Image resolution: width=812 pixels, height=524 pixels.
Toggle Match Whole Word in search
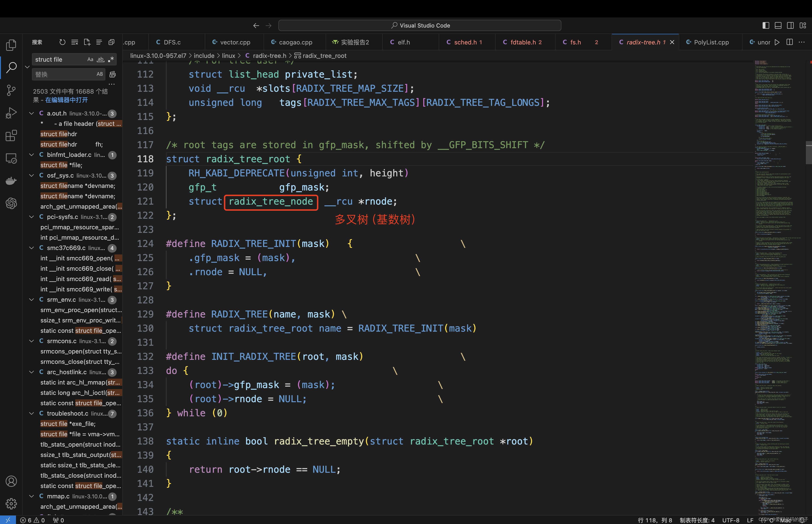pyautogui.click(x=100, y=59)
